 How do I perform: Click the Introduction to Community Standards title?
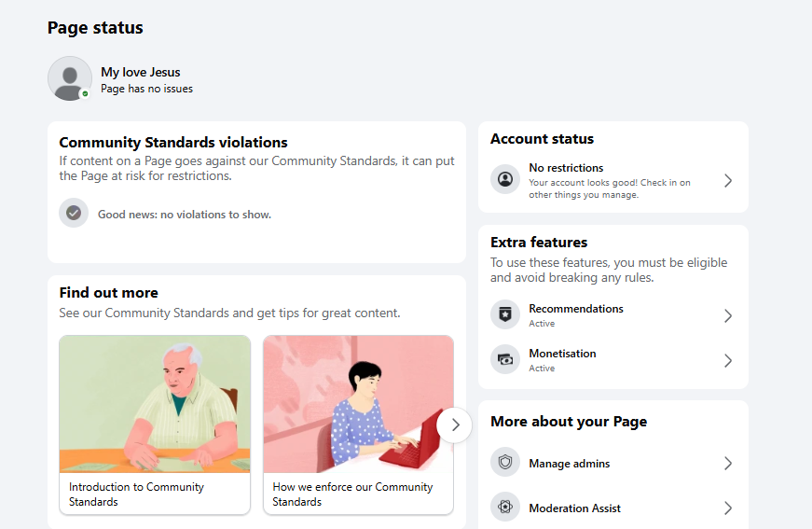click(136, 494)
